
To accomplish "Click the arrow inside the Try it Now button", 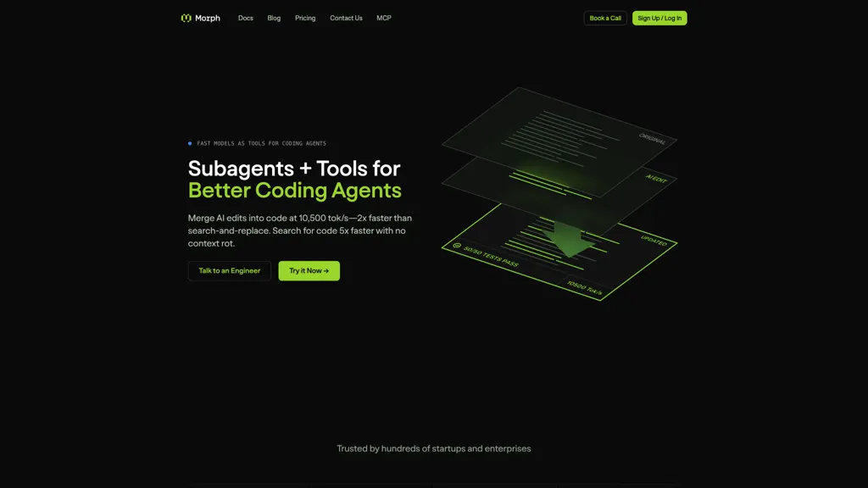I will (326, 270).
